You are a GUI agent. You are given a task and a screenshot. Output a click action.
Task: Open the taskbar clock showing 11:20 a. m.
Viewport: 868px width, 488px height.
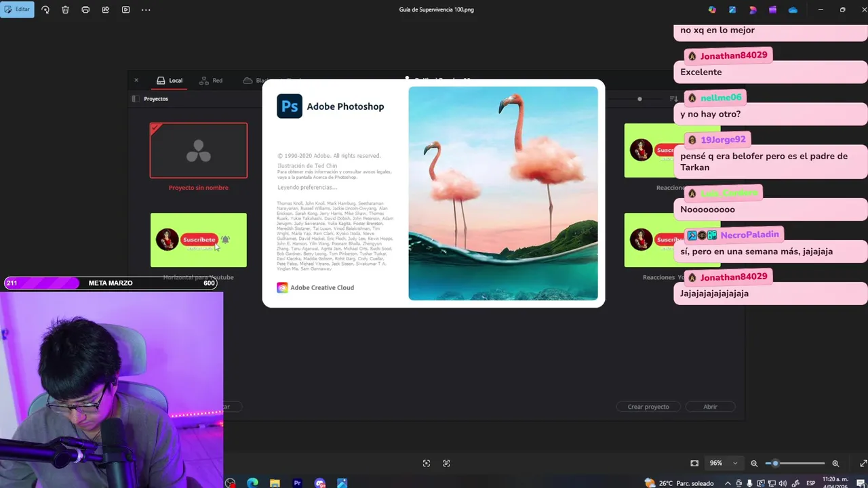[x=835, y=483]
